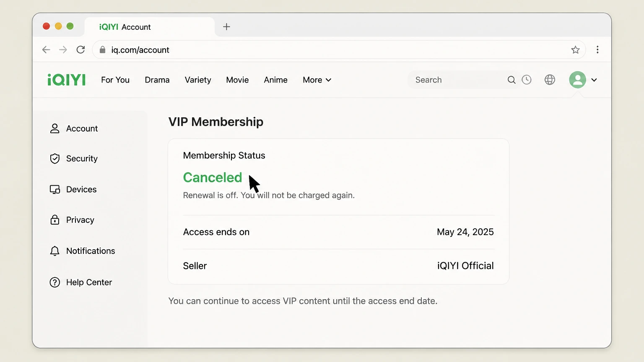The image size is (644, 362).
Task: Reload the page
Action: (81, 50)
